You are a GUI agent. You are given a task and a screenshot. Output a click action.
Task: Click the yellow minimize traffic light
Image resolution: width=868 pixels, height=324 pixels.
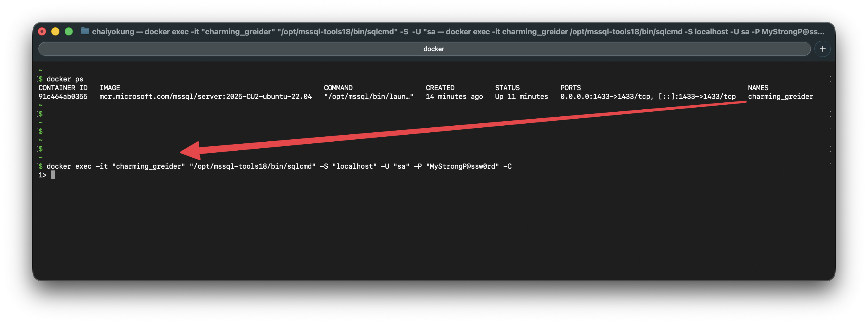pos(55,31)
